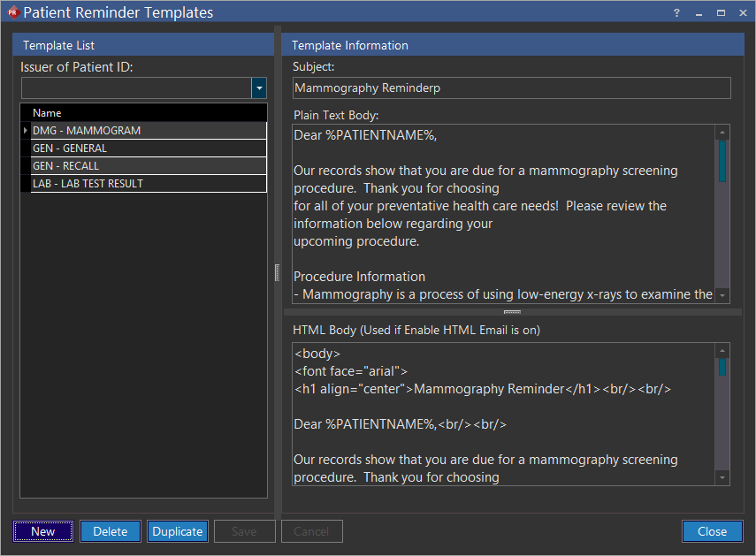Click the help question mark icon
The image size is (756, 556).
(676, 12)
